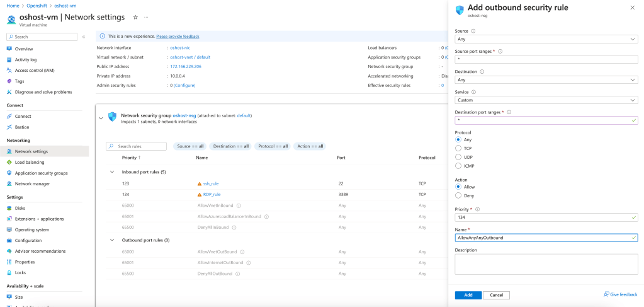Click the Add button

(x=468, y=295)
